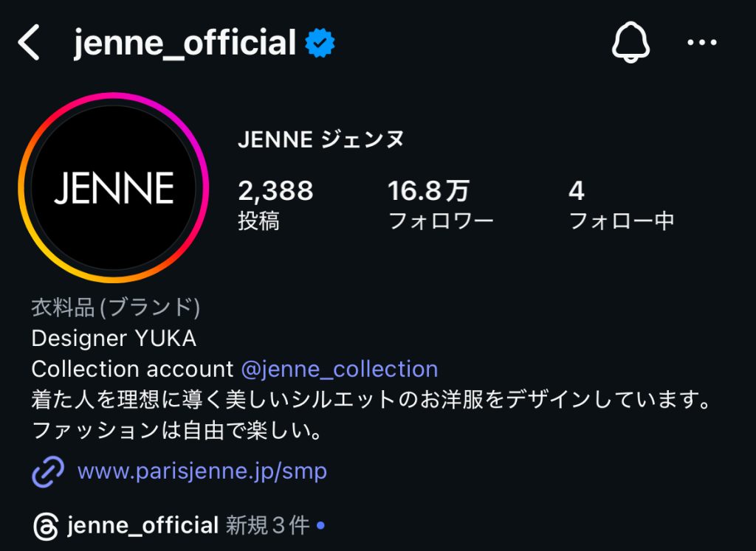This screenshot has height=551, width=756.
Task: View the JENNE profile picture story
Action: click(x=113, y=187)
